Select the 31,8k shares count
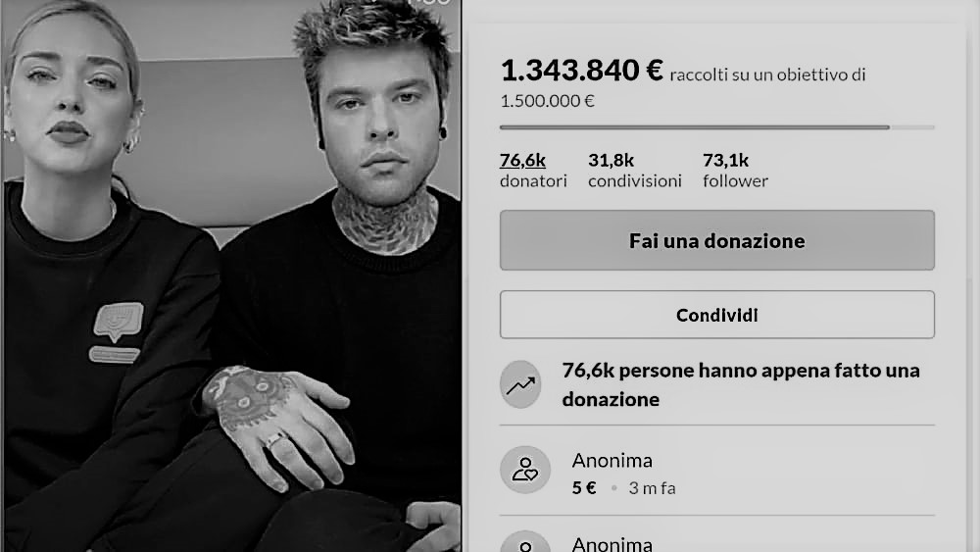 pyautogui.click(x=611, y=161)
